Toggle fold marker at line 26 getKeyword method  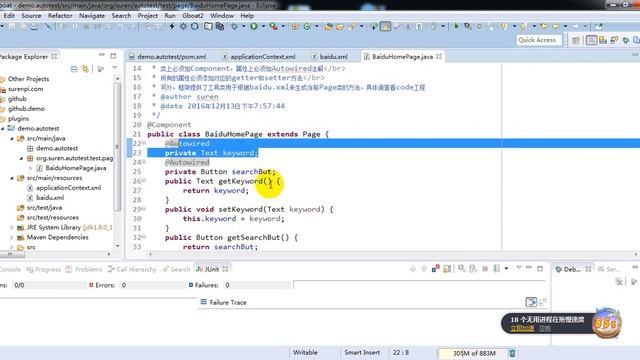(x=144, y=180)
